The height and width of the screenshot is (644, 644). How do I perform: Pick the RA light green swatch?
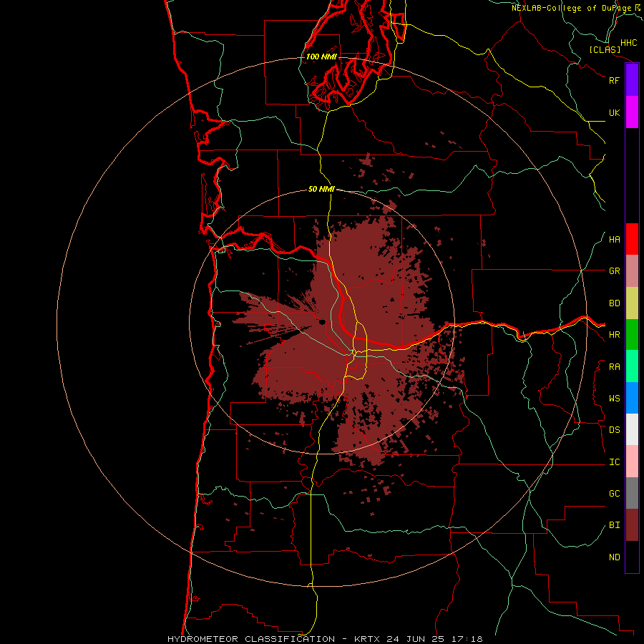click(632, 366)
